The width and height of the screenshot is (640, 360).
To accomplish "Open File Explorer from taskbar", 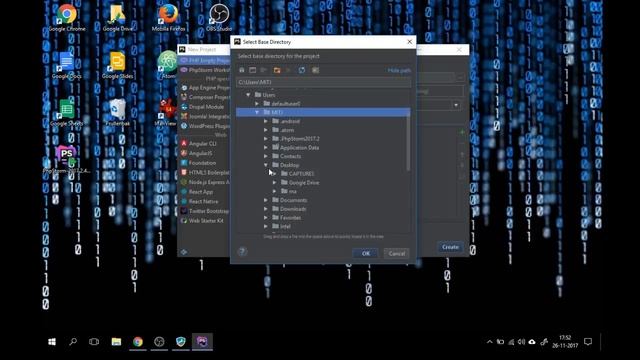I will tap(116, 342).
